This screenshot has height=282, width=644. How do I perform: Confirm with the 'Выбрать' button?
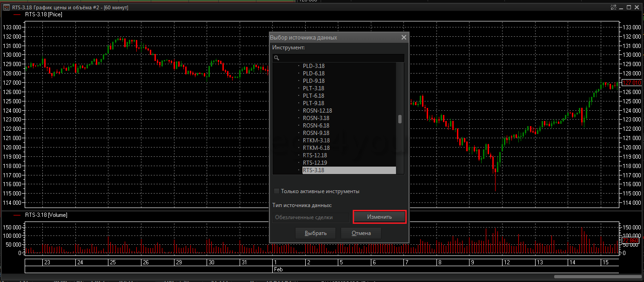pos(315,233)
